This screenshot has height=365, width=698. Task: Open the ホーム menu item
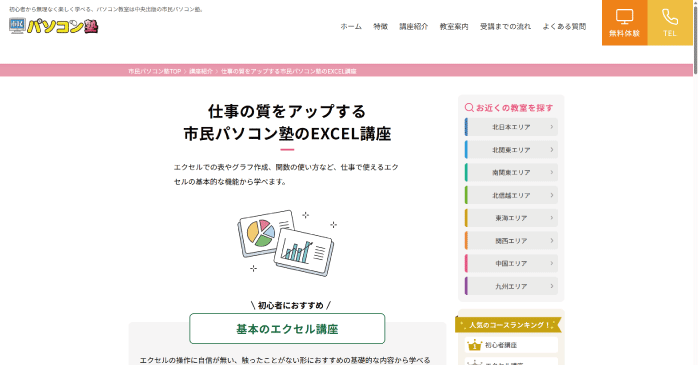[x=351, y=27]
